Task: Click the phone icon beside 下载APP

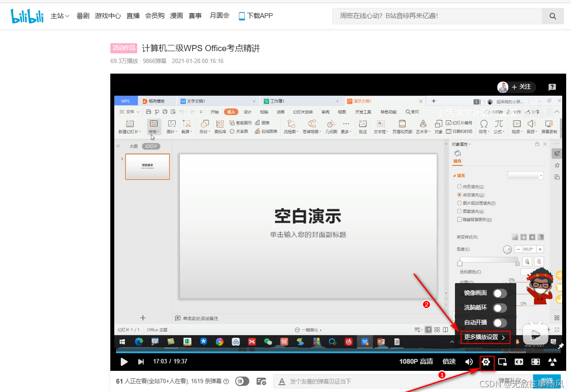Action: click(x=242, y=16)
